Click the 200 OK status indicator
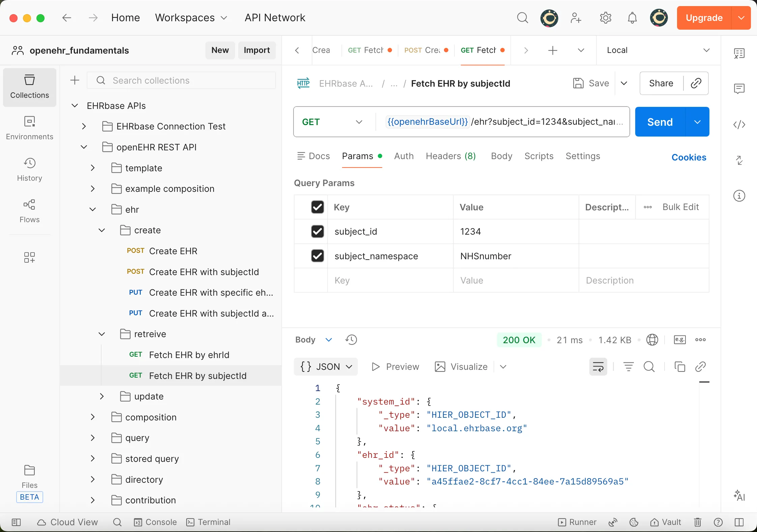 pyautogui.click(x=518, y=340)
